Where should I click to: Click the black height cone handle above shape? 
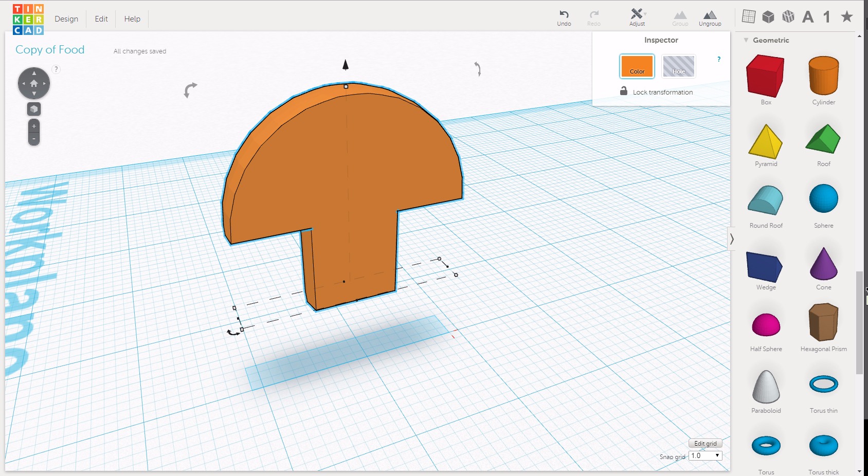pyautogui.click(x=346, y=65)
